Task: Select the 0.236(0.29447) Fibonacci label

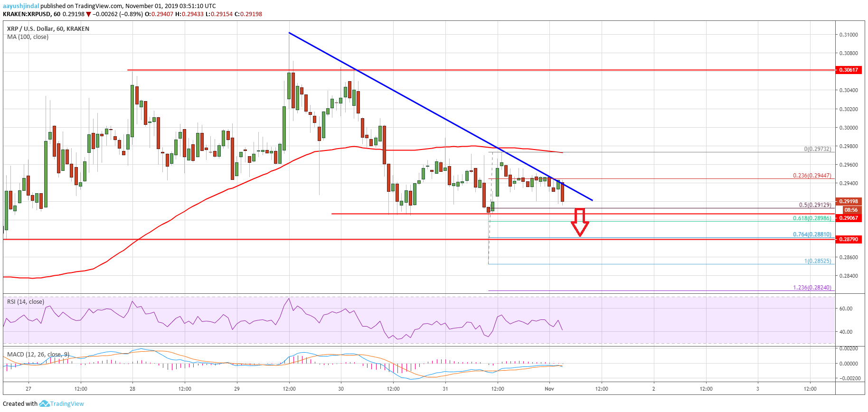Action: [x=812, y=176]
